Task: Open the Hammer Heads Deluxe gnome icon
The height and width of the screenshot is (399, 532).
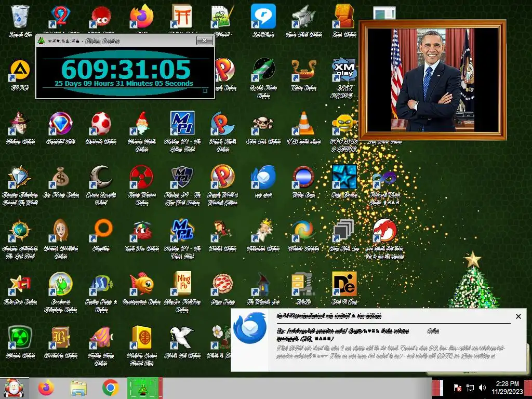Action: tap(141, 123)
